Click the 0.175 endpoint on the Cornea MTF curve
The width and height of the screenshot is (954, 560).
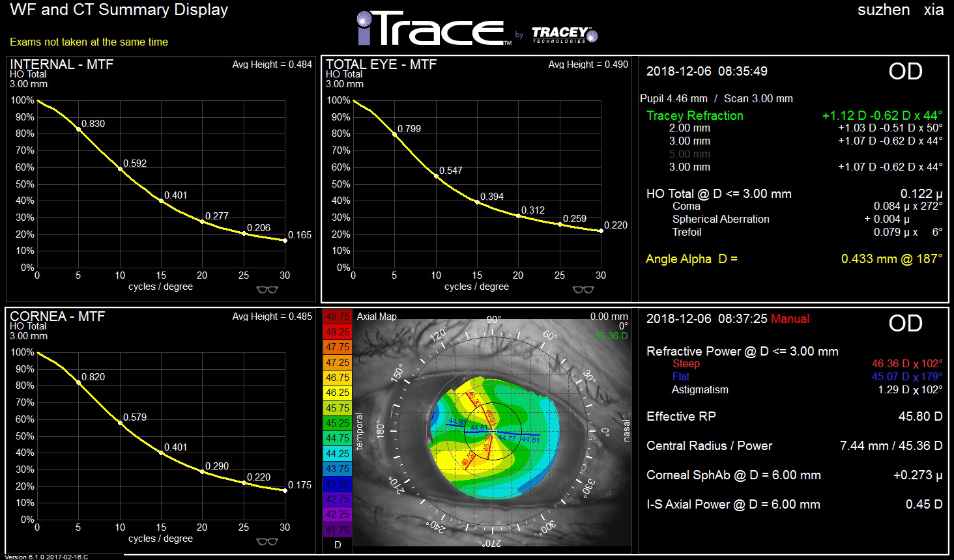pyautogui.click(x=285, y=490)
